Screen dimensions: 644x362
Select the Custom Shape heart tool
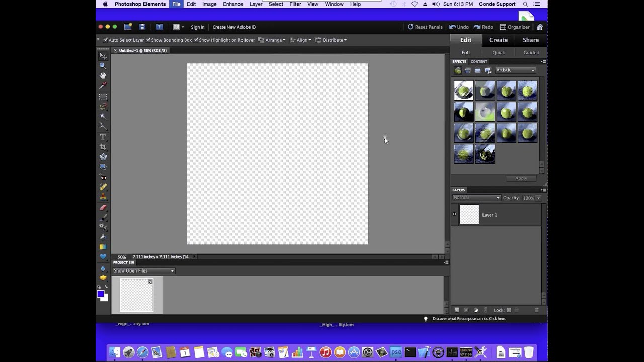tap(103, 257)
